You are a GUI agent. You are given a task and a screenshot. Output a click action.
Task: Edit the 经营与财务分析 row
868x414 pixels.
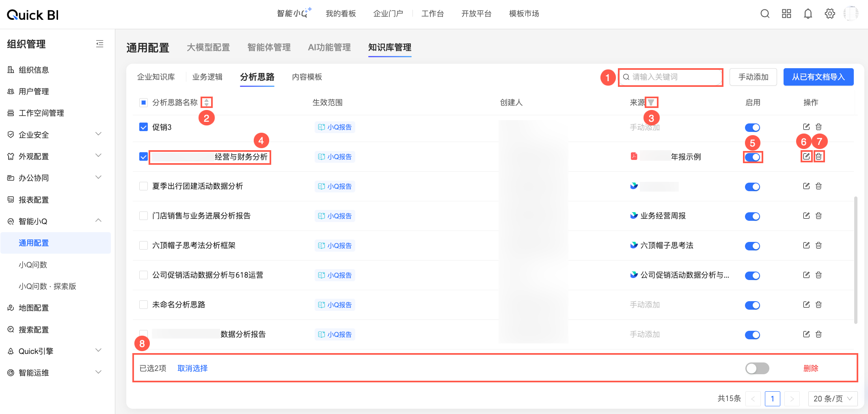click(x=806, y=156)
